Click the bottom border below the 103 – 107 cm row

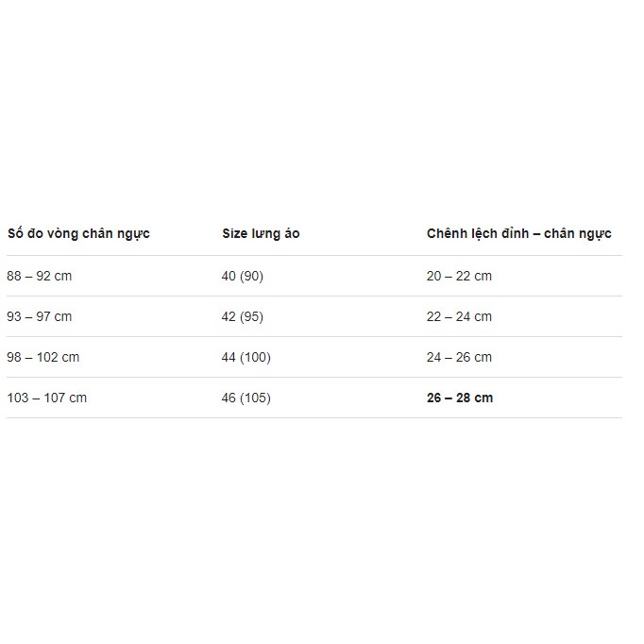tap(314, 417)
